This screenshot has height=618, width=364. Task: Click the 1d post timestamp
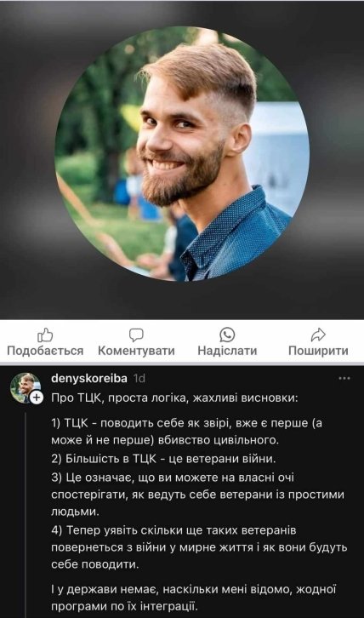click(139, 379)
